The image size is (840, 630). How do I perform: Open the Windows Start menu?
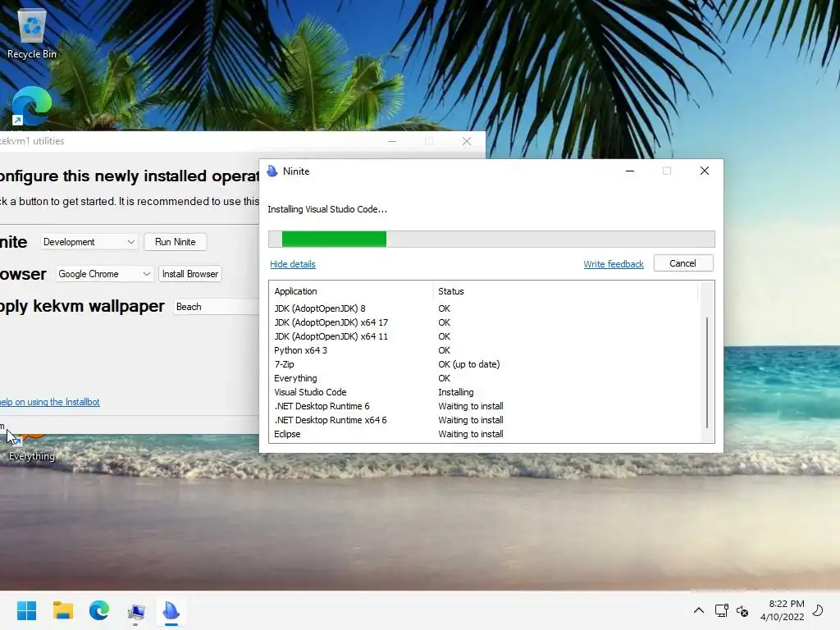click(27, 610)
